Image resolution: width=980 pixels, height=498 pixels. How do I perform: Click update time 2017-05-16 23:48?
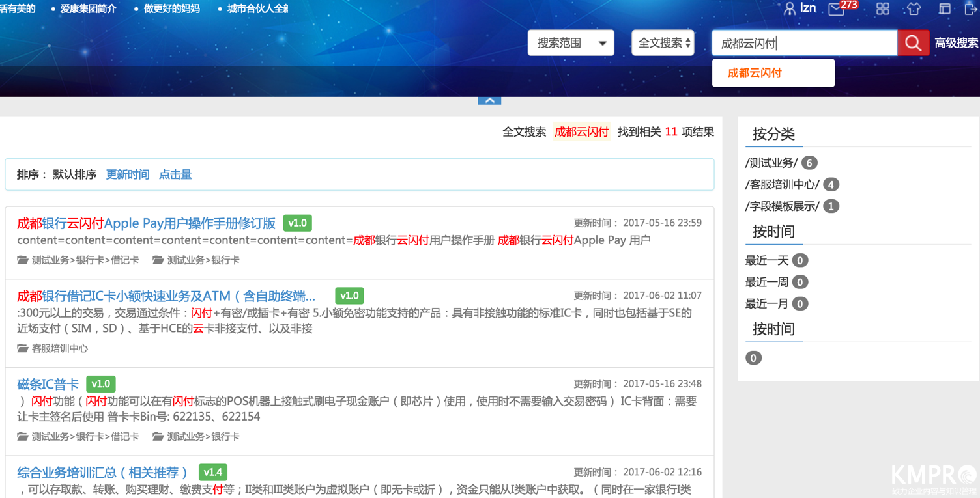(x=662, y=383)
